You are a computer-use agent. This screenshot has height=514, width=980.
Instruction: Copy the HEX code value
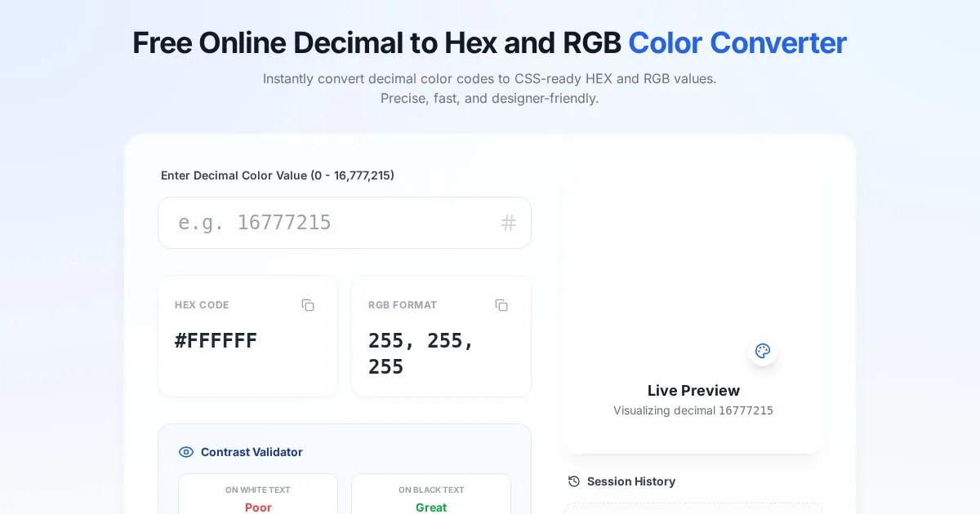tap(308, 305)
